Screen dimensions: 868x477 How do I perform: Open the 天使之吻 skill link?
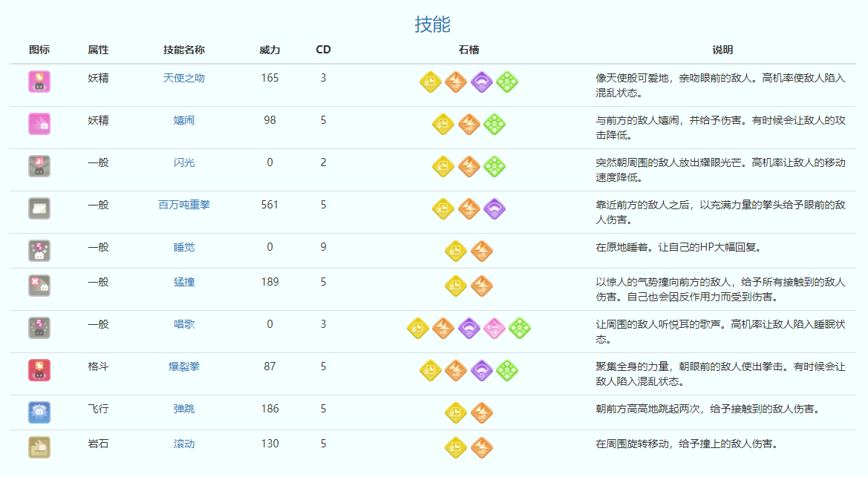[184, 78]
